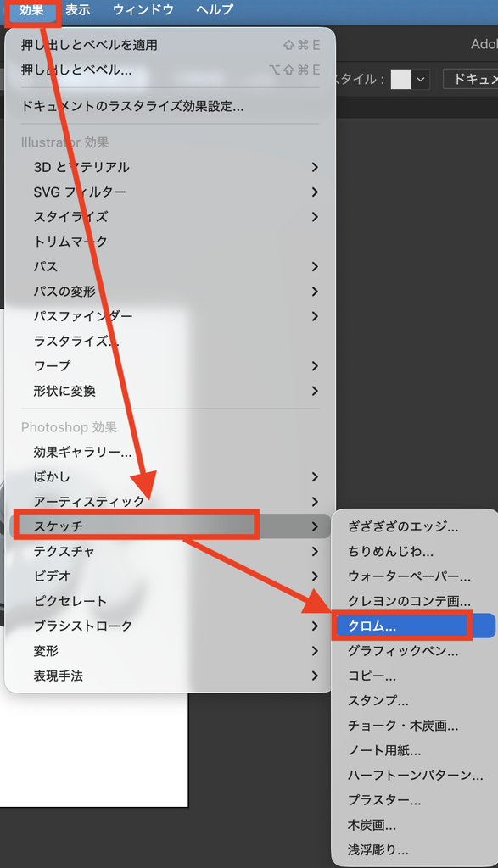This screenshot has width=498, height=868.
Task: Expand the 3D とマテリアル submenu
Action: tap(170, 167)
